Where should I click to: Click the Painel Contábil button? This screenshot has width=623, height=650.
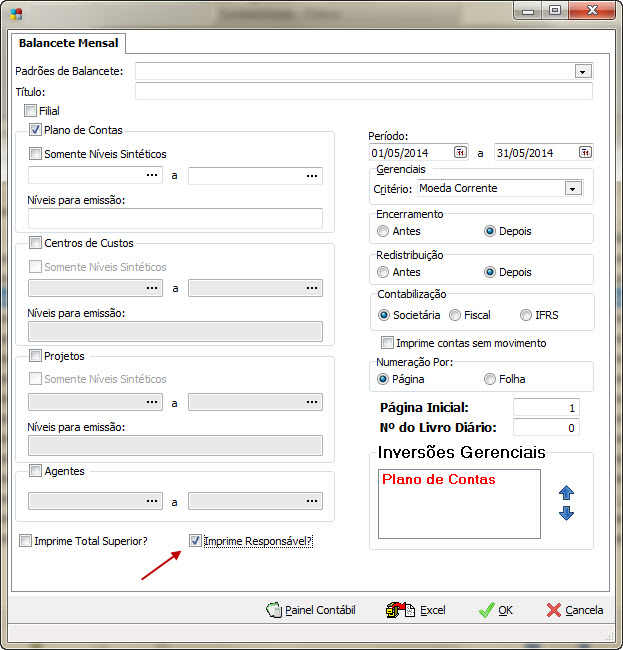click(311, 610)
